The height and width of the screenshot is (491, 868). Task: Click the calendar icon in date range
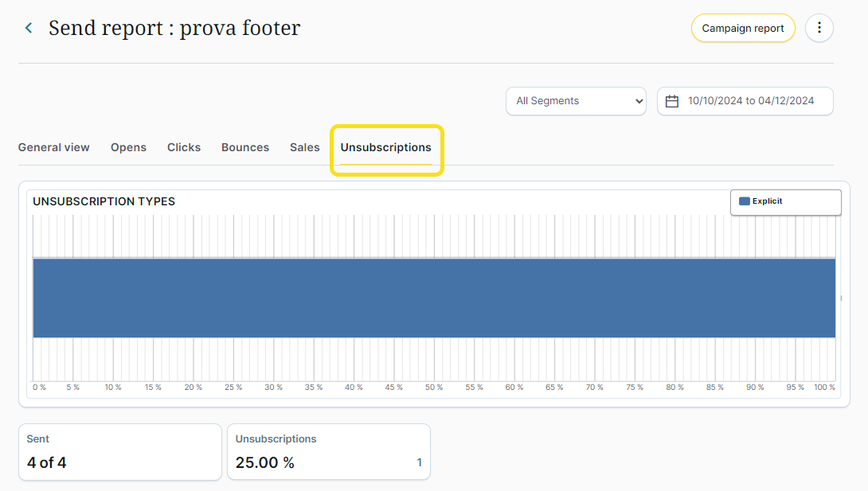coord(672,101)
